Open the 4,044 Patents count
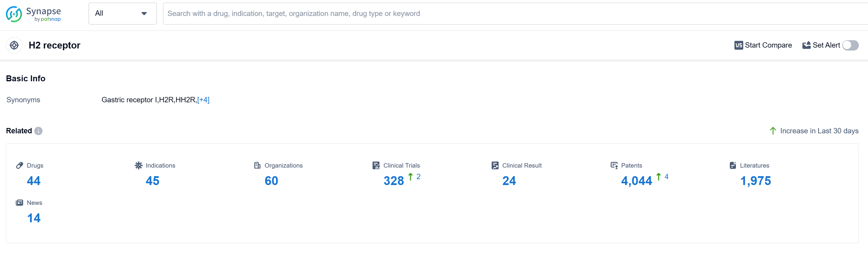The width and height of the screenshot is (868, 261). point(636,181)
